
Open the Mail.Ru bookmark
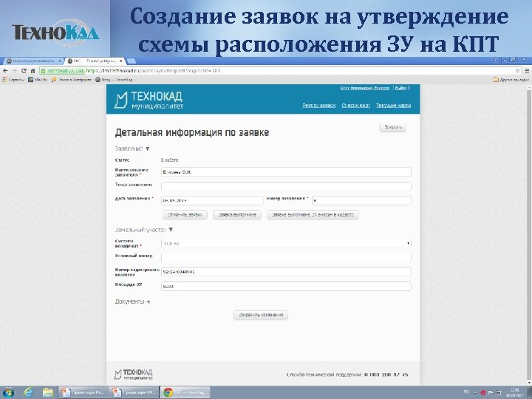click(38, 80)
